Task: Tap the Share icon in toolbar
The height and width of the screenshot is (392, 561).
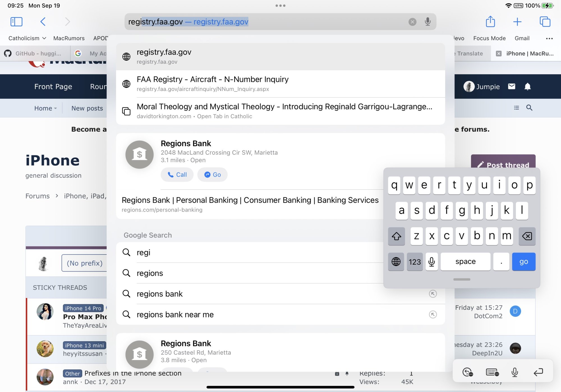Action: pos(490,22)
